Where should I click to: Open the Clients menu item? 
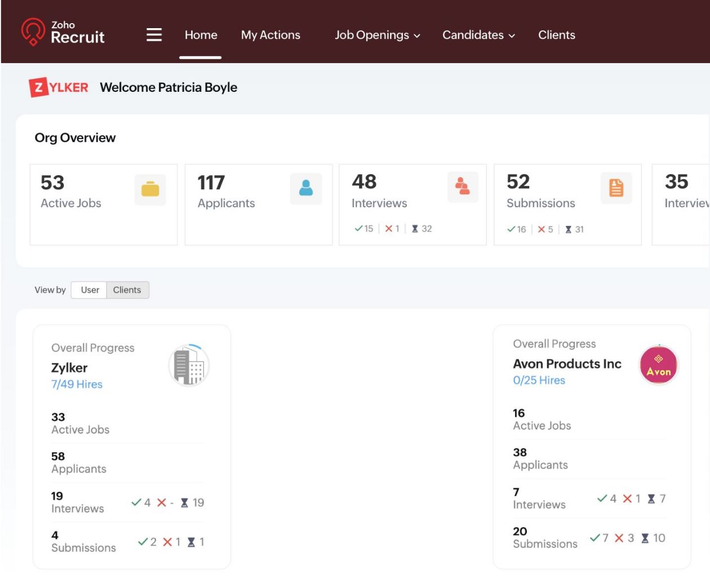point(556,35)
